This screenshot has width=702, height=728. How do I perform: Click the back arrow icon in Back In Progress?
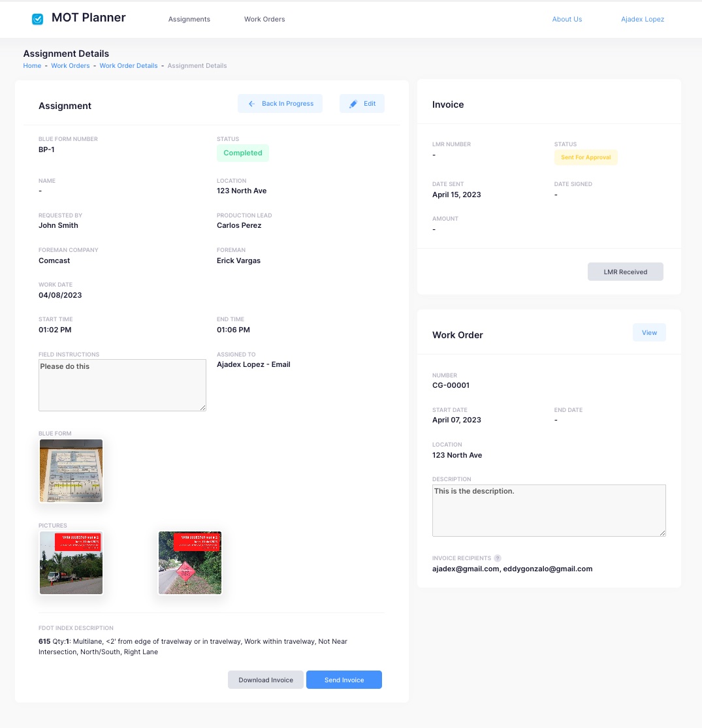251,104
